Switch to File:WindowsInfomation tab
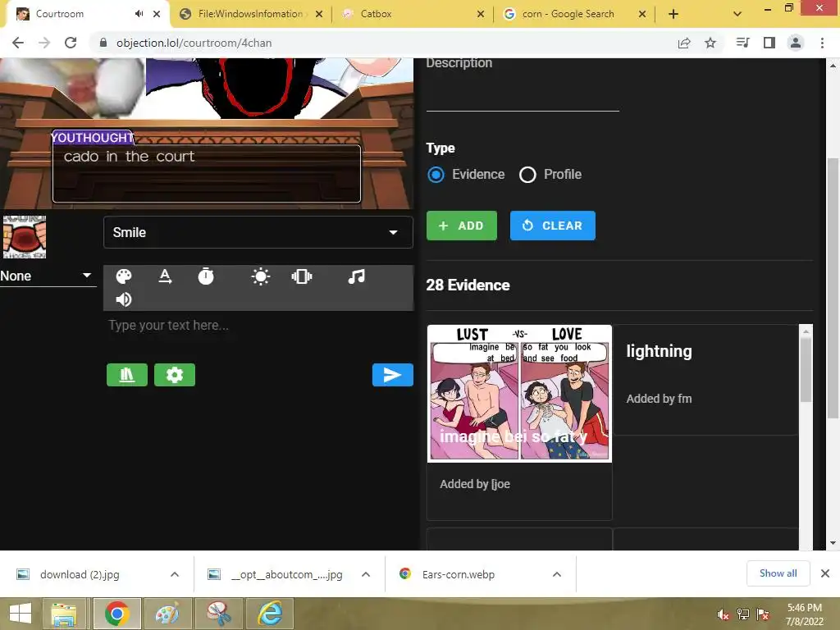 250,14
